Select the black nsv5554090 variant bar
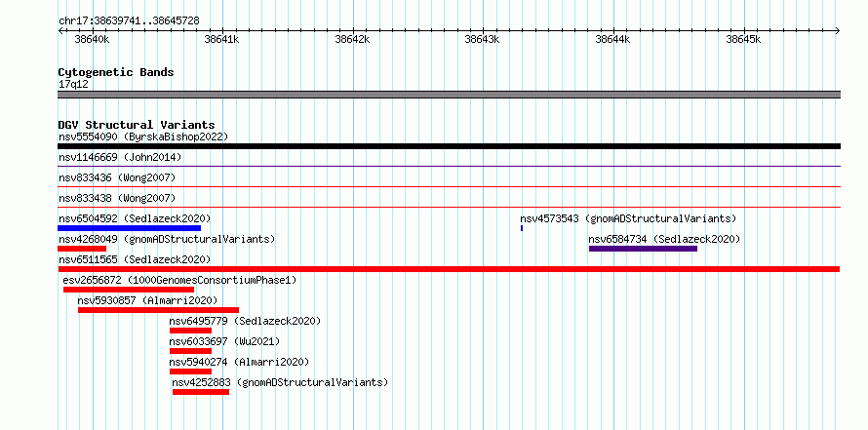The height and width of the screenshot is (430, 868). click(x=449, y=146)
